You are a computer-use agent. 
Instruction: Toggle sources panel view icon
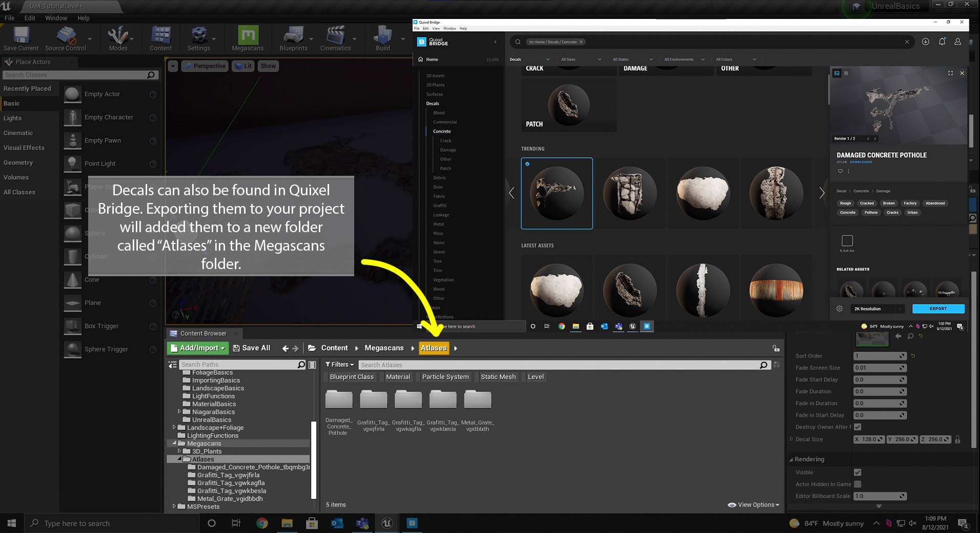point(172,365)
